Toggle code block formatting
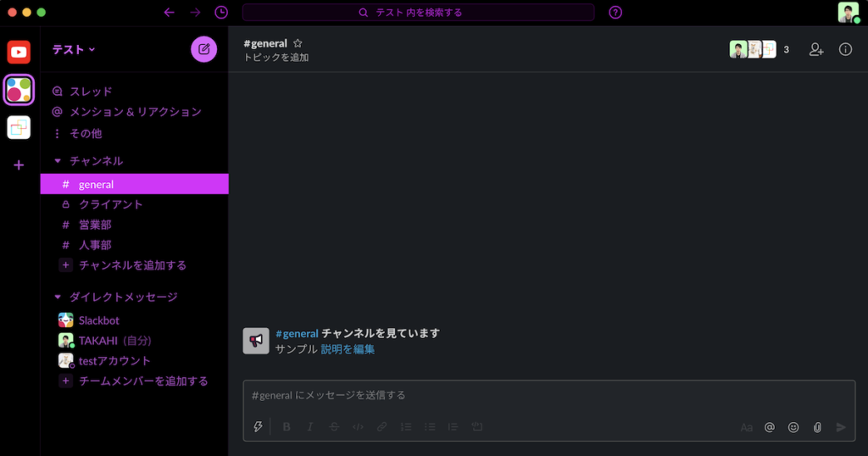Screen dimensions: 868x456 [x=477, y=426]
